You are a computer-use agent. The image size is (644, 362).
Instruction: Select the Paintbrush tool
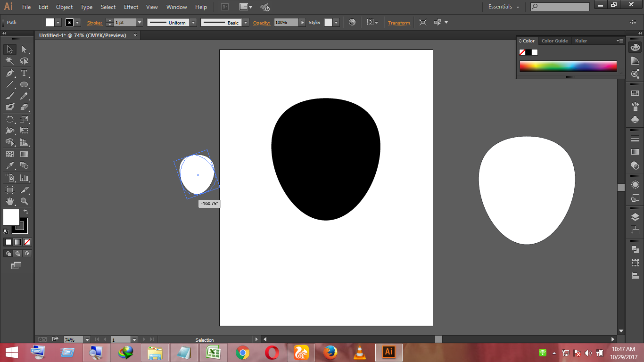tap(9, 96)
